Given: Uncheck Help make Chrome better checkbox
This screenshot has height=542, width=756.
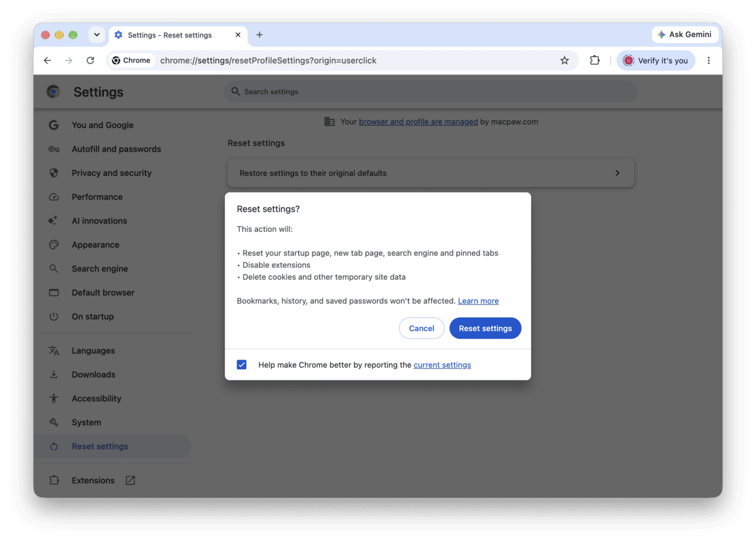Looking at the screenshot, I should pyautogui.click(x=242, y=365).
